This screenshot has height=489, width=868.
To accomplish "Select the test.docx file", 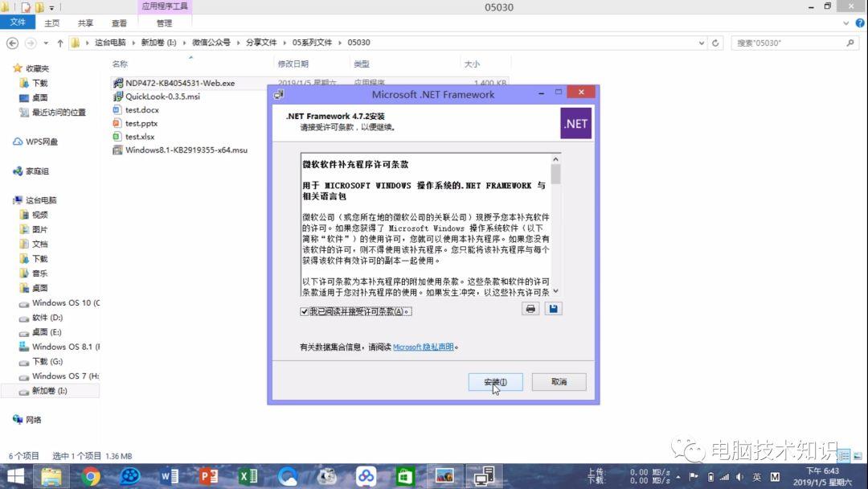I will (x=141, y=109).
